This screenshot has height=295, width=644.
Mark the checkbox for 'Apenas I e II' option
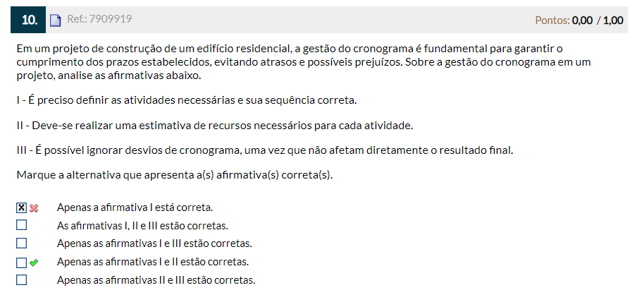[21, 262]
